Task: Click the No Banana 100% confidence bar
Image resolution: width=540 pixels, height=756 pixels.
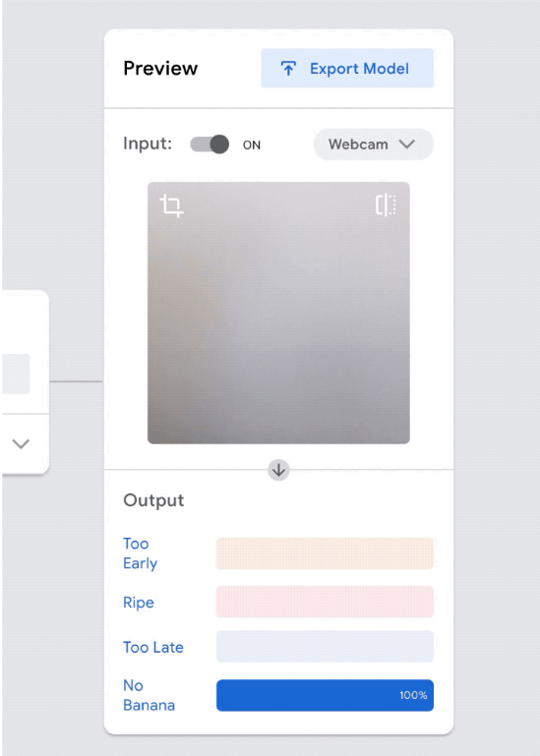Action: [x=325, y=695]
